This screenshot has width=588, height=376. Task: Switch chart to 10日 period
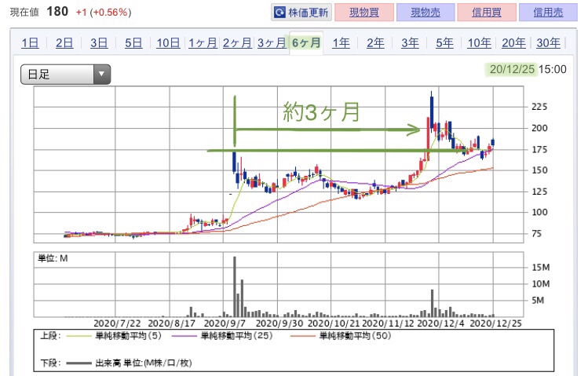point(168,43)
